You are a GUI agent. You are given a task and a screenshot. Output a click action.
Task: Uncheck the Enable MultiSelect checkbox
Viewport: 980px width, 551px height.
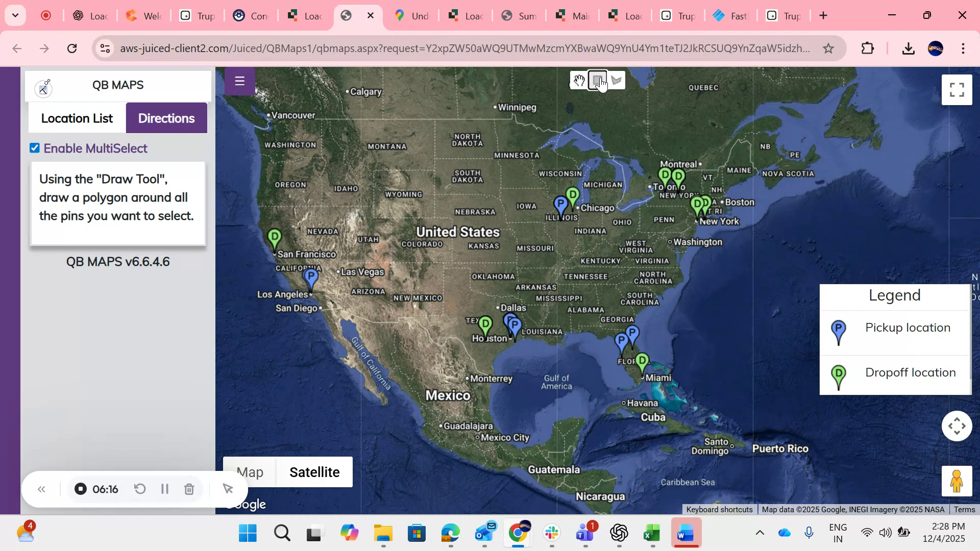34,148
